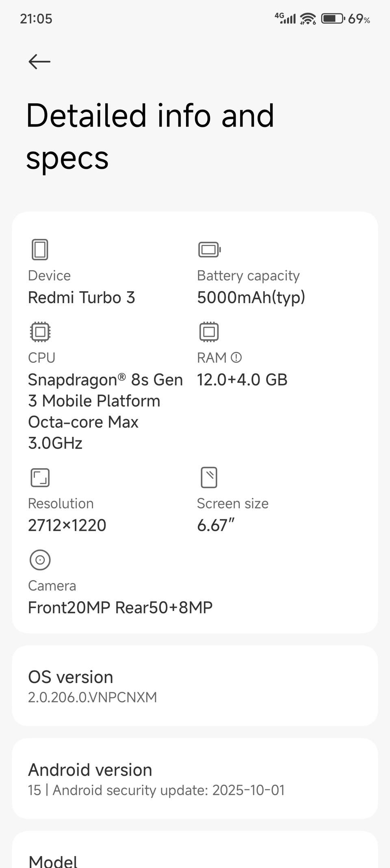Tap the 2712×1220 resolution value
The height and width of the screenshot is (868, 390).
click(67, 526)
